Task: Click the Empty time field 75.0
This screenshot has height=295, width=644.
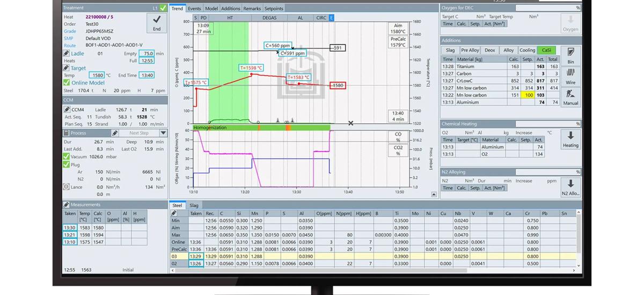Action: tap(147, 54)
